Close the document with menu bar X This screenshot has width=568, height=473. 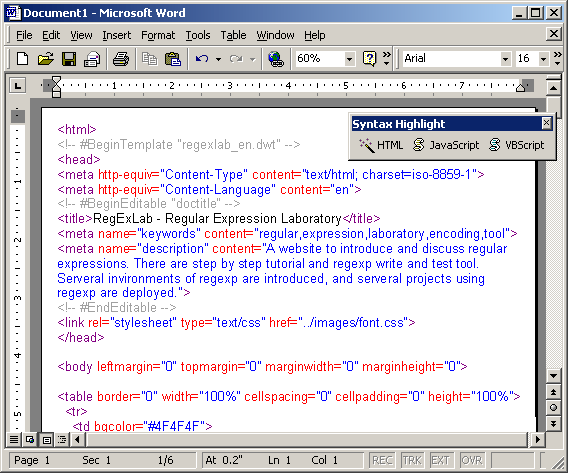[554, 34]
